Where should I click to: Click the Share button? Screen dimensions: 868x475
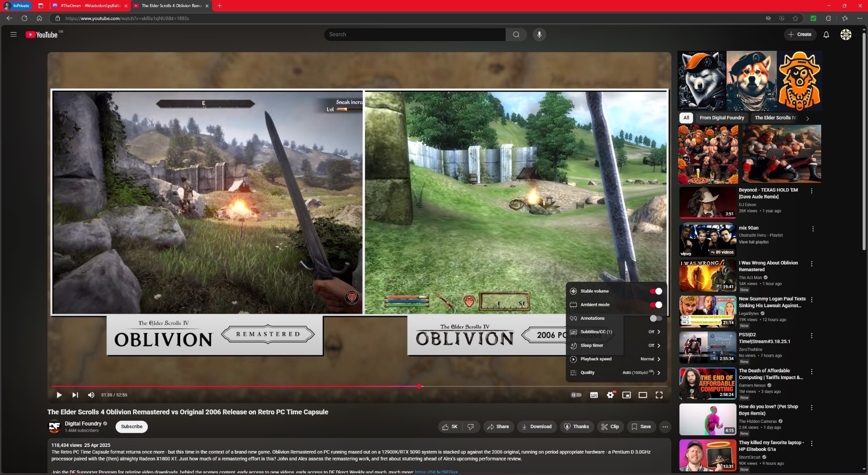coord(498,427)
